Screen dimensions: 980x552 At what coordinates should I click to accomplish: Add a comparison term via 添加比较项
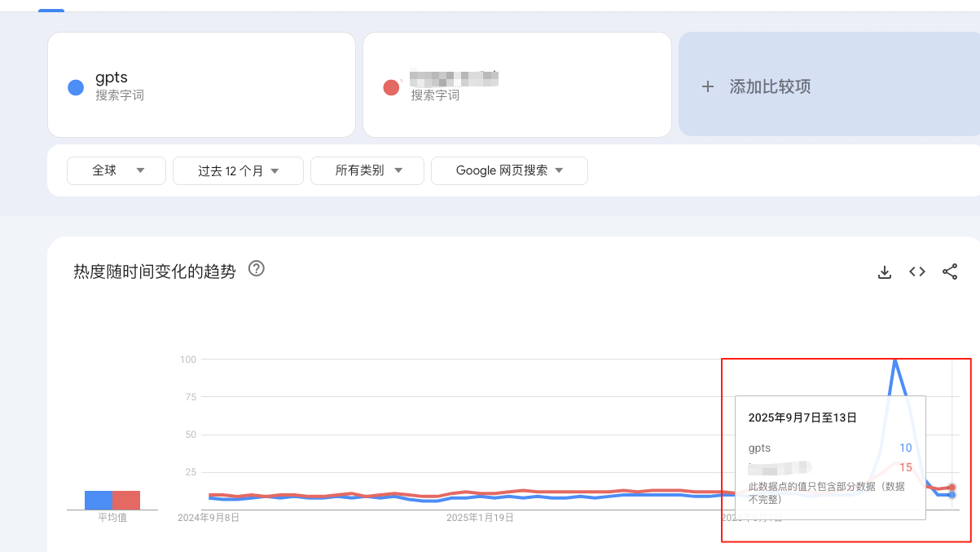click(829, 85)
